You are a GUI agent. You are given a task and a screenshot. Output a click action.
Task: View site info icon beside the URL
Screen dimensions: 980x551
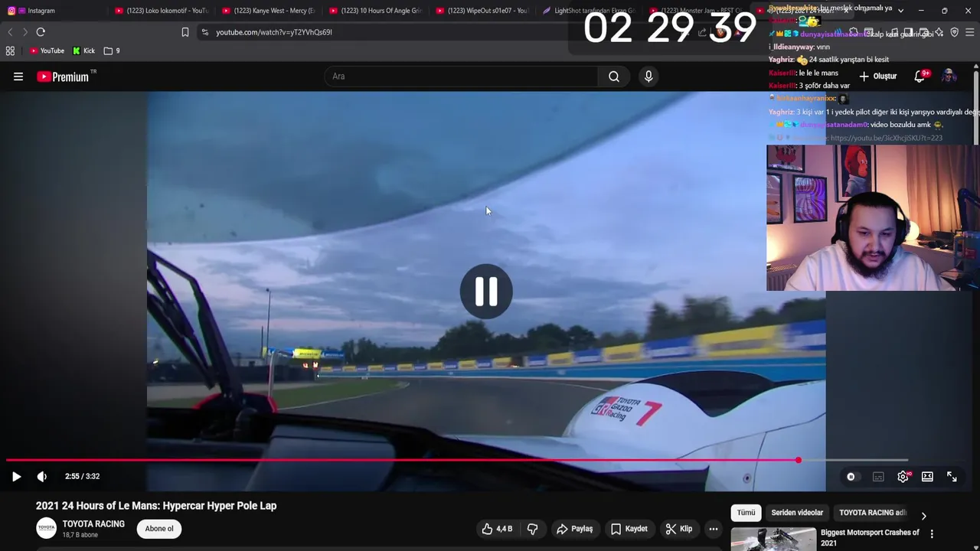204,32
